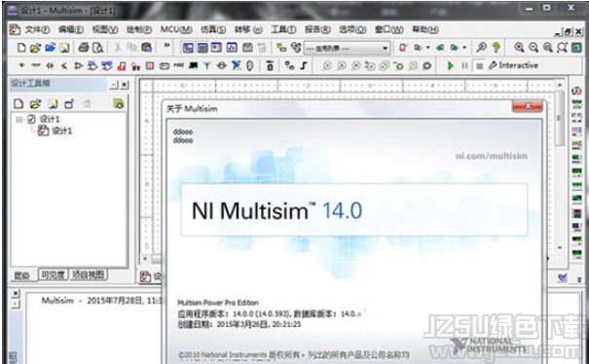The height and width of the screenshot is (364, 589).
Task: Click the Pause simulation button
Action: click(464, 66)
